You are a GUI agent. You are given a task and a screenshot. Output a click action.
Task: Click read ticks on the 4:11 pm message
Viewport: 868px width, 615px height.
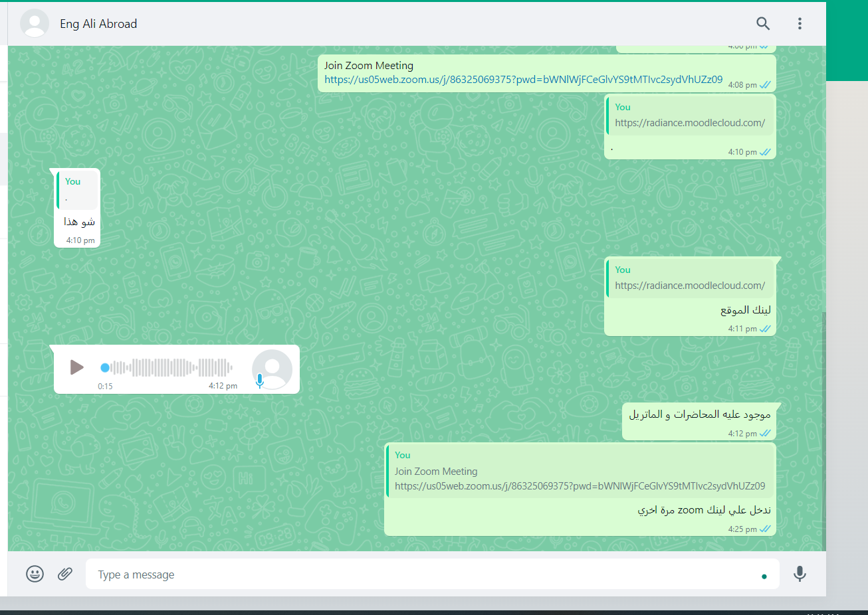(765, 329)
